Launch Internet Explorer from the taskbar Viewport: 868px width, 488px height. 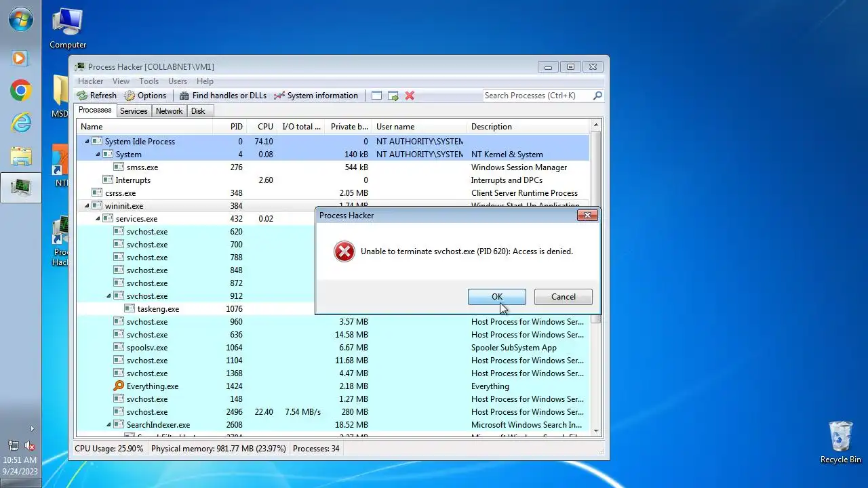tap(21, 123)
